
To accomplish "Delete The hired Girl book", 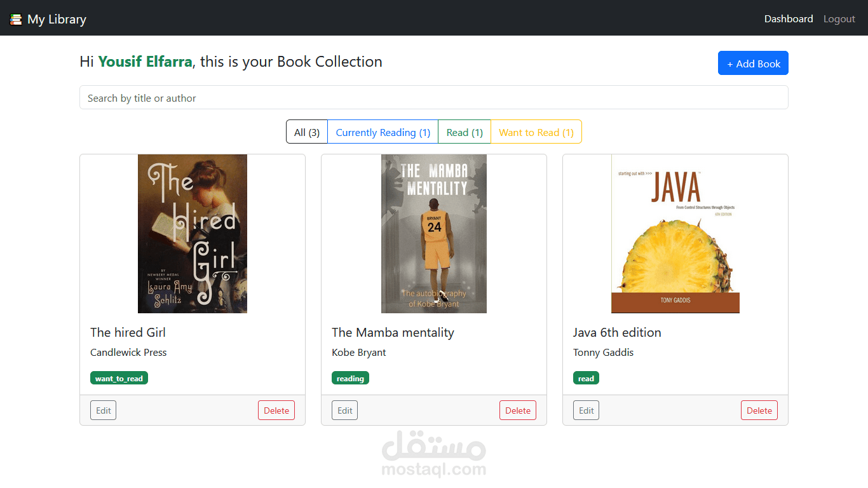I will point(276,410).
